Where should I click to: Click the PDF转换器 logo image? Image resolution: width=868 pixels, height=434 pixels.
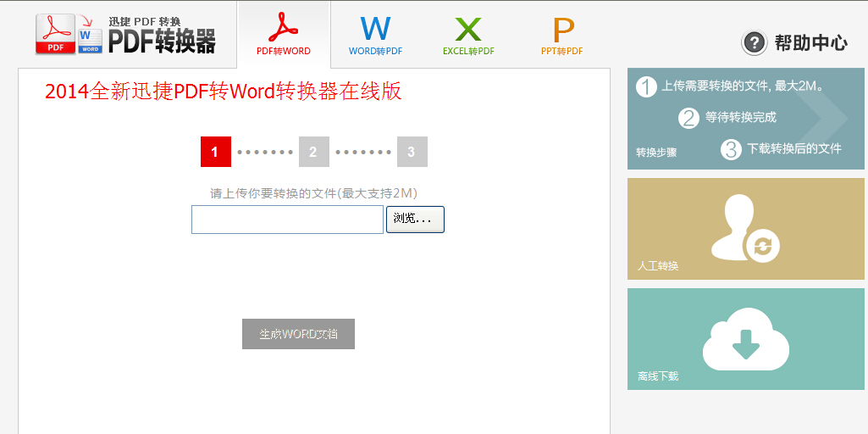tap(125, 35)
